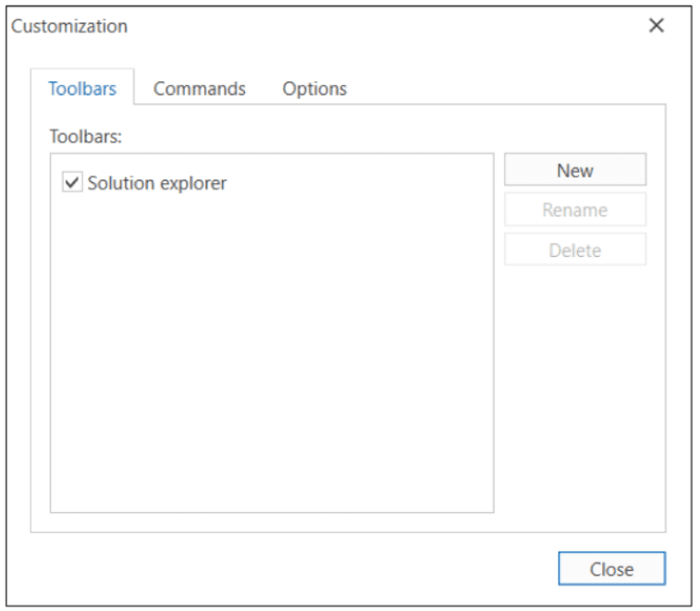Show the Commands customization page
Screen dimensions: 700x611
(x=199, y=89)
